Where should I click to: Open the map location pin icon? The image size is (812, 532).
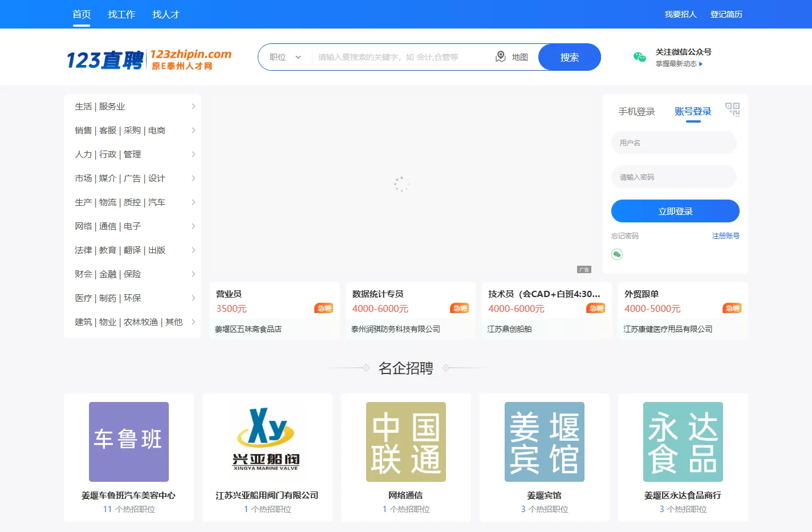[501, 56]
